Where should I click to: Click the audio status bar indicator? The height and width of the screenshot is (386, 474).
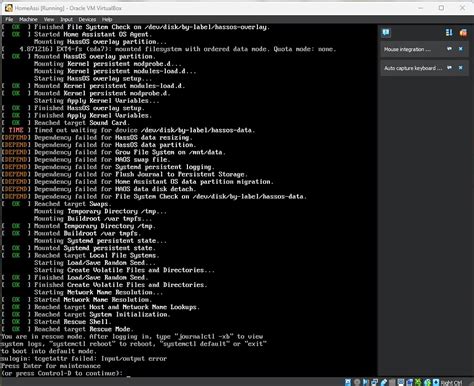point(365,382)
